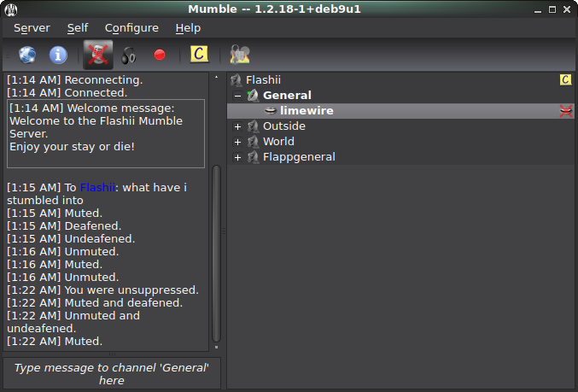
Task: View Flashii channel comment C icon
Action: pyautogui.click(x=566, y=79)
